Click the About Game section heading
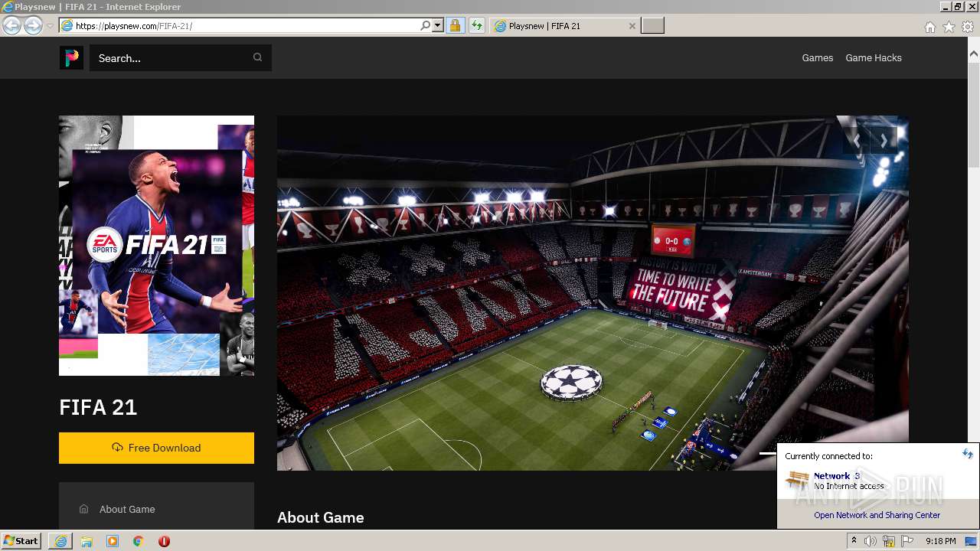 click(x=320, y=517)
